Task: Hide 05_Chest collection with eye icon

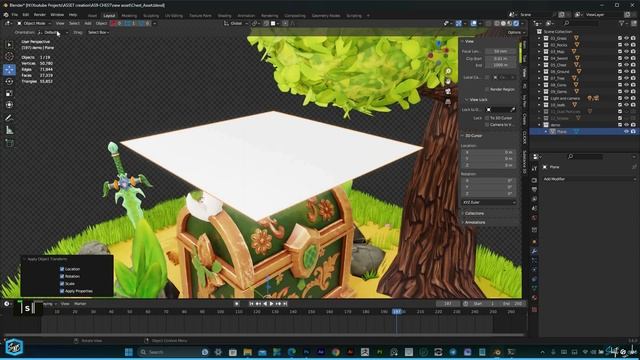Action: coord(627,65)
